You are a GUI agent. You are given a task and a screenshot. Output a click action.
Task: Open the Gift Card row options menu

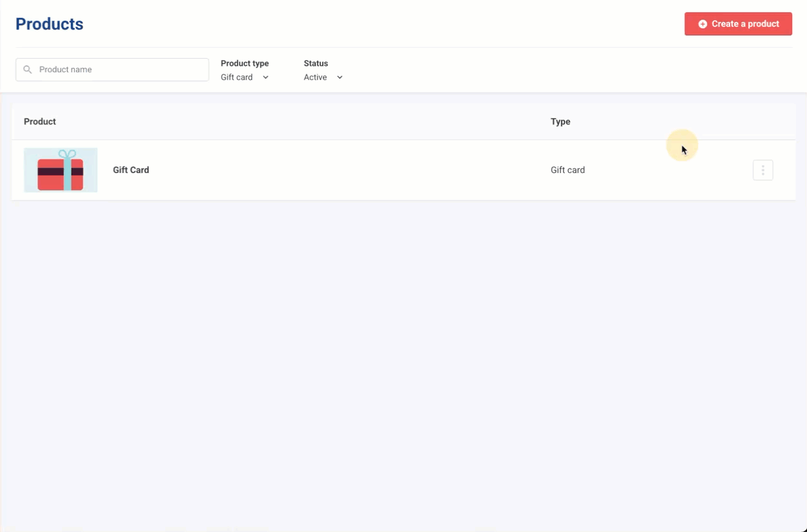tap(762, 170)
